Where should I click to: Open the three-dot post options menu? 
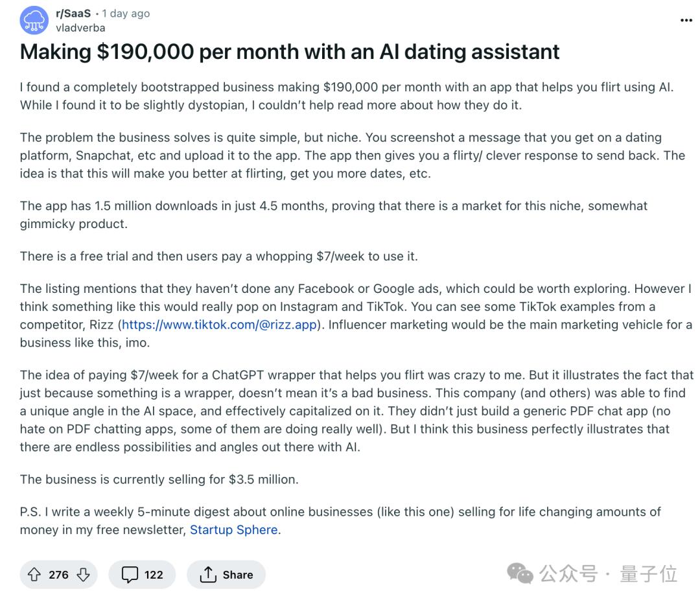tap(686, 21)
